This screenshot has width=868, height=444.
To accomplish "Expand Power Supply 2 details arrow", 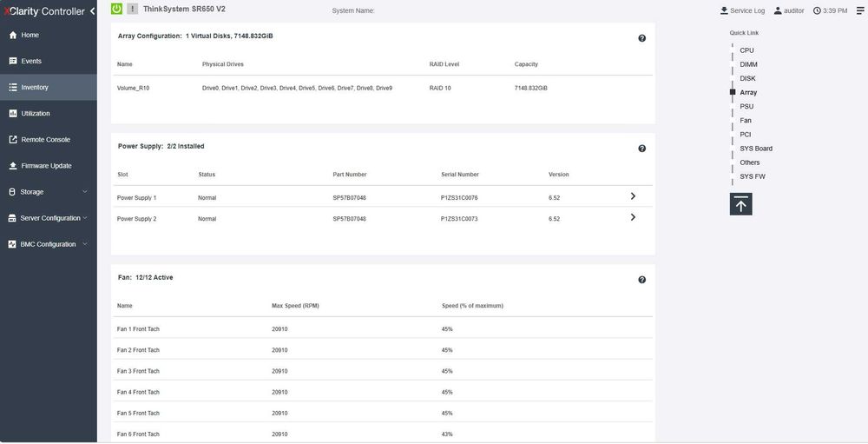I will point(633,217).
